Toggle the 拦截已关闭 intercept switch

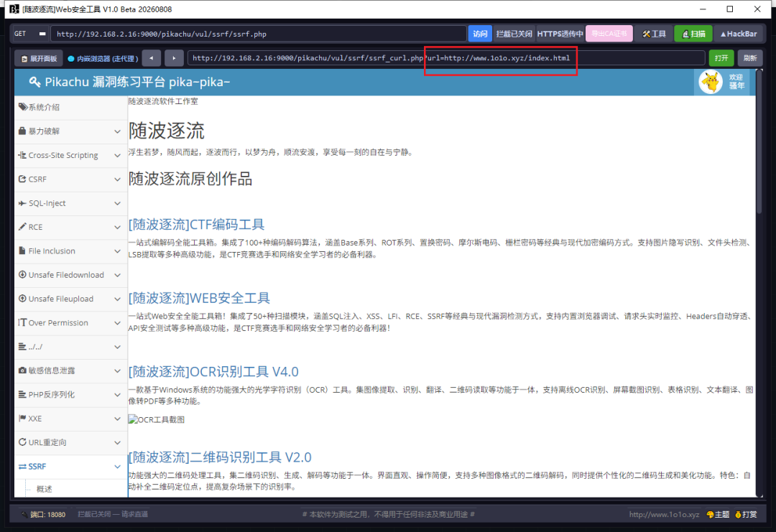[x=514, y=34]
